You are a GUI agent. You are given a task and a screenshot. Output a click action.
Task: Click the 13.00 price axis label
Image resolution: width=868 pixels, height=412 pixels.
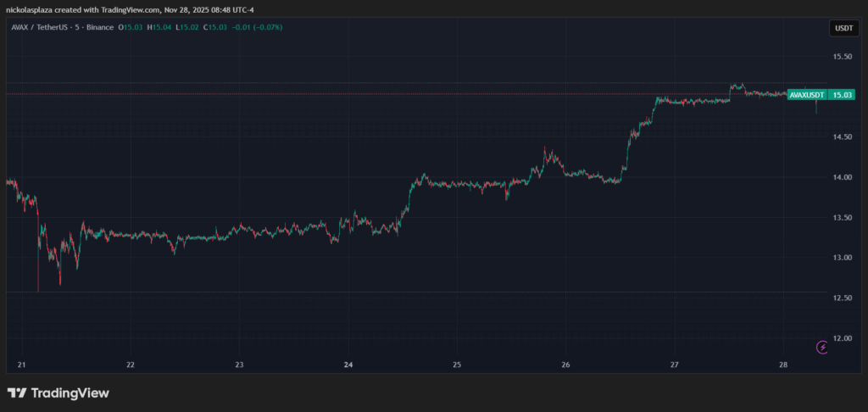tap(842, 258)
